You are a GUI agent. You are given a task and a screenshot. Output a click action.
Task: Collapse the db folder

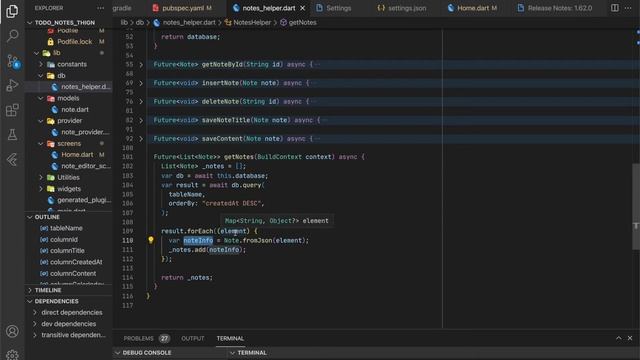pos(41,76)
